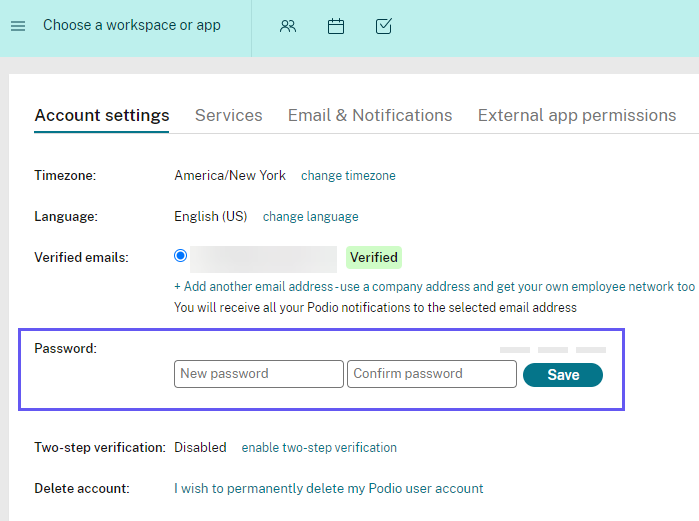
Task: Click the Two-step verification: label
Action: click(x=100, y=447)
